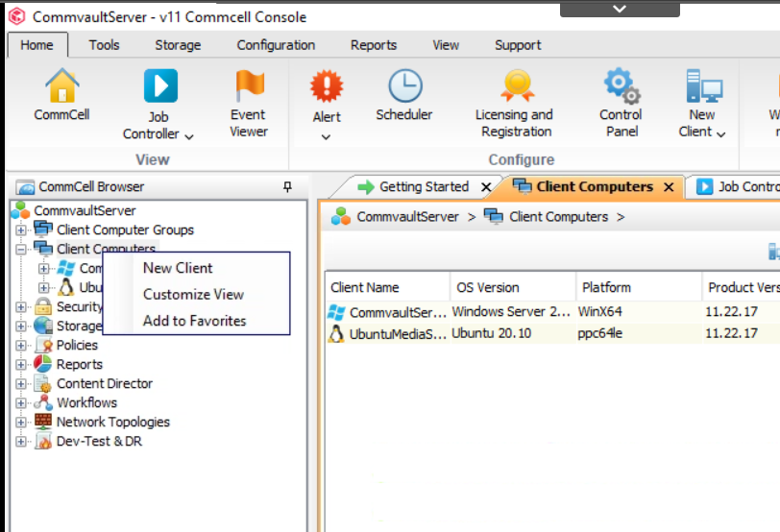Click the CommvaultServer breadcrumb link

(x=407, y=217)
